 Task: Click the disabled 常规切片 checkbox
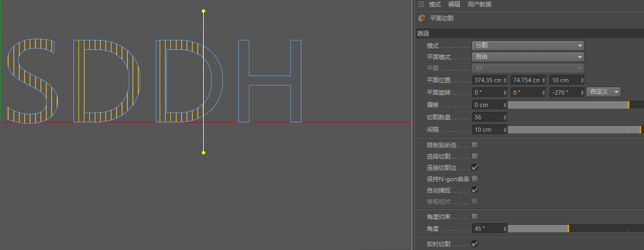475,201
